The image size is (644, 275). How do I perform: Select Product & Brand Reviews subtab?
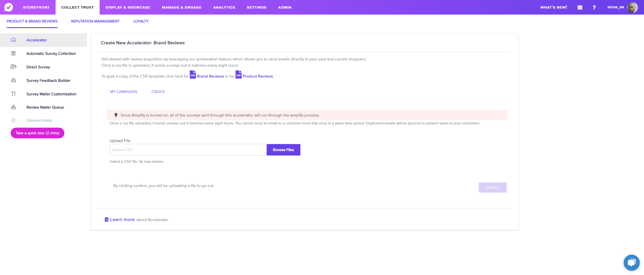pos(32,21)
